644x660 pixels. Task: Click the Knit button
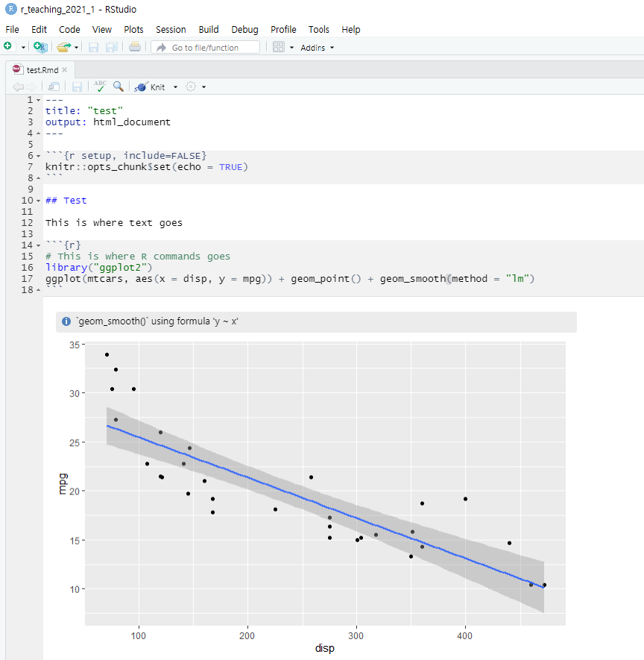pos(151,87)
